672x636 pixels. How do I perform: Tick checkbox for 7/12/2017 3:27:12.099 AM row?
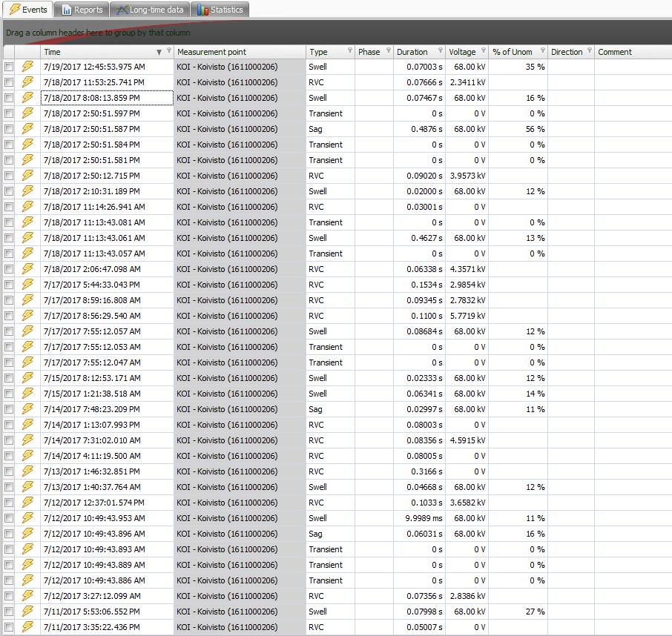(x=9, y=596)
